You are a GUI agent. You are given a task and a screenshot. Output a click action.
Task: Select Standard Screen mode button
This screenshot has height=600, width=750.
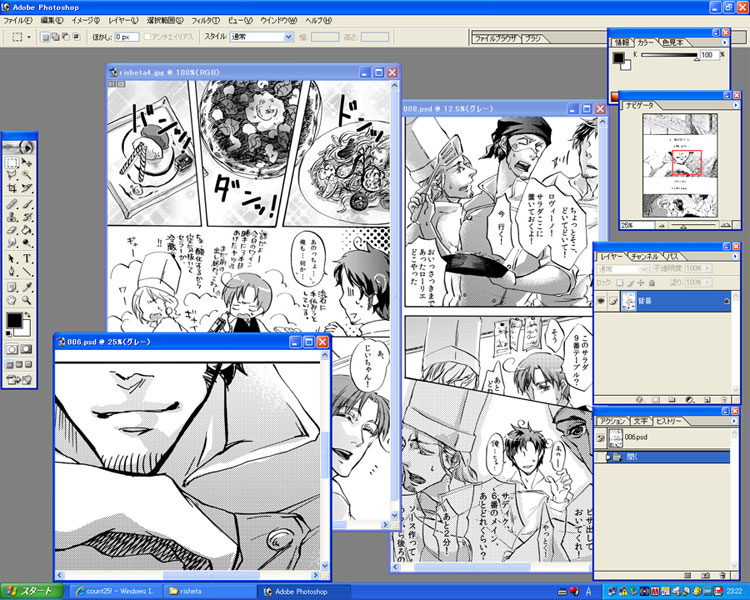click(x=10, y=365)
